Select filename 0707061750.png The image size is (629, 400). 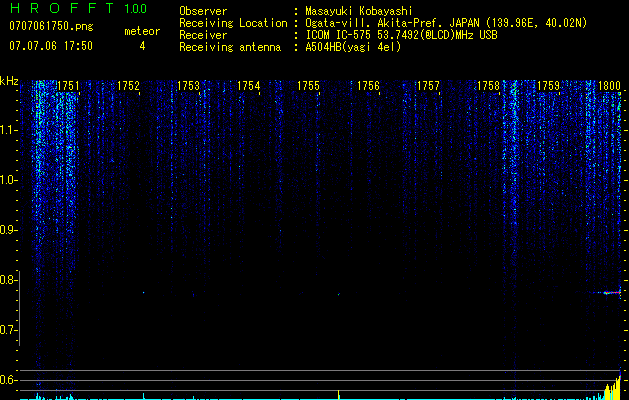click(51, 26)
